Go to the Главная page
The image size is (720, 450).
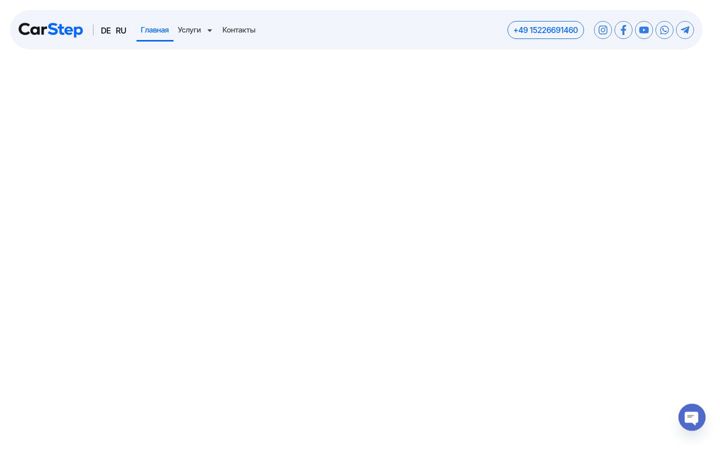(155, 30)
